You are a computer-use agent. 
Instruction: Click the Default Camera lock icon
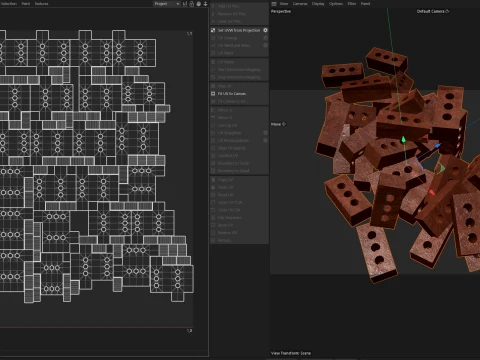tap(447, 11)
